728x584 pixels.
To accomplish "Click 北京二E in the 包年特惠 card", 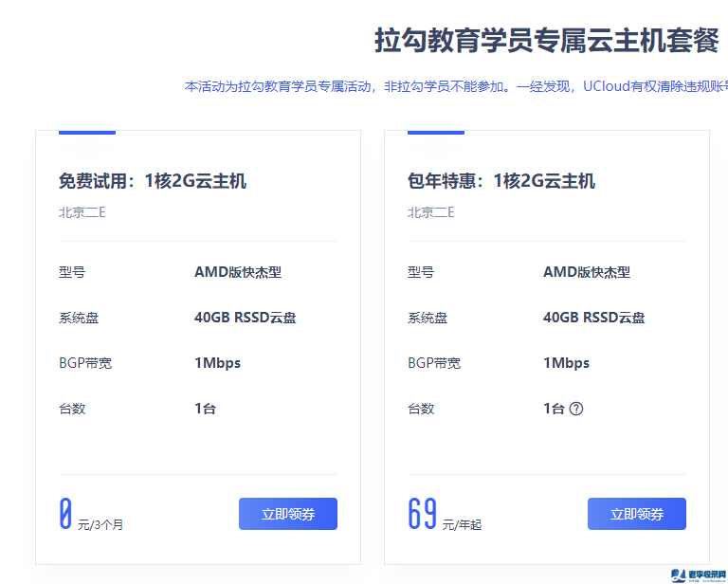I will pyautogui.click(x=431, y=212).
